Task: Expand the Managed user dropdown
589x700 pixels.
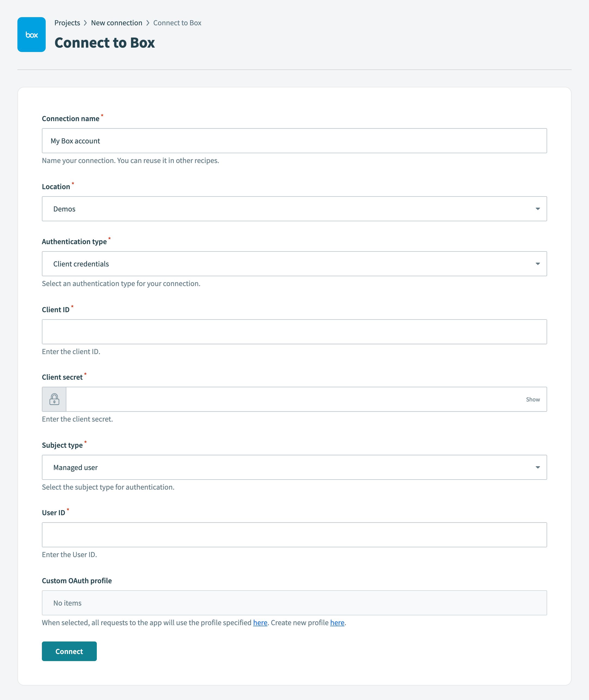Action: [x=294, y=468]
